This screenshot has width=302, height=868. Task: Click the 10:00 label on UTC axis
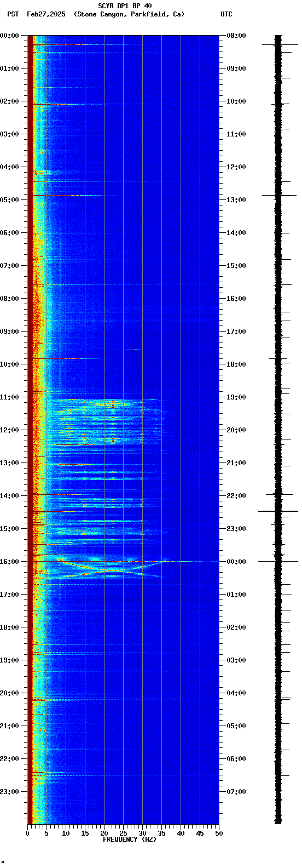tap(236, 101)
